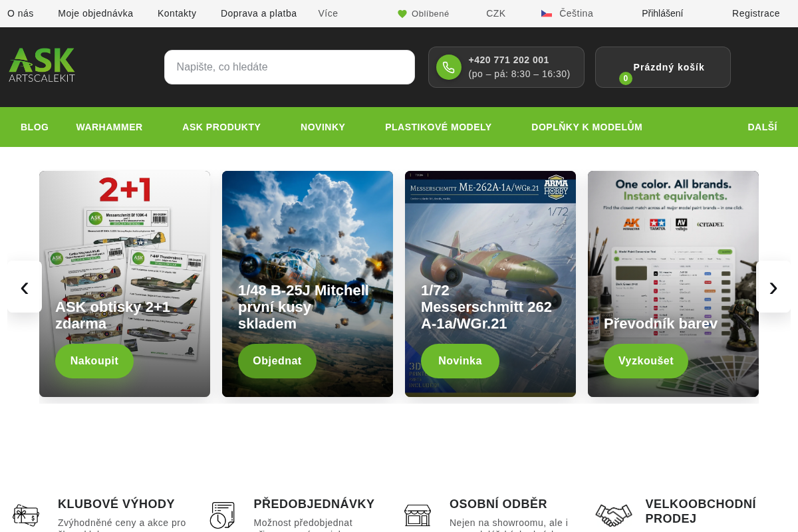Open the O nás link
This screenshot has width=798, height=532.
point(21,13)
